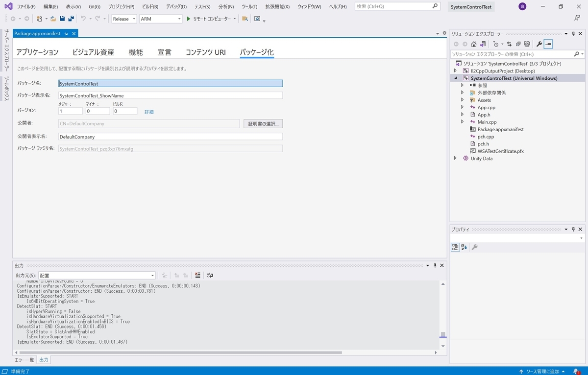
Task: Click the gear icon right of the document tabs
Action: point(444,33)
